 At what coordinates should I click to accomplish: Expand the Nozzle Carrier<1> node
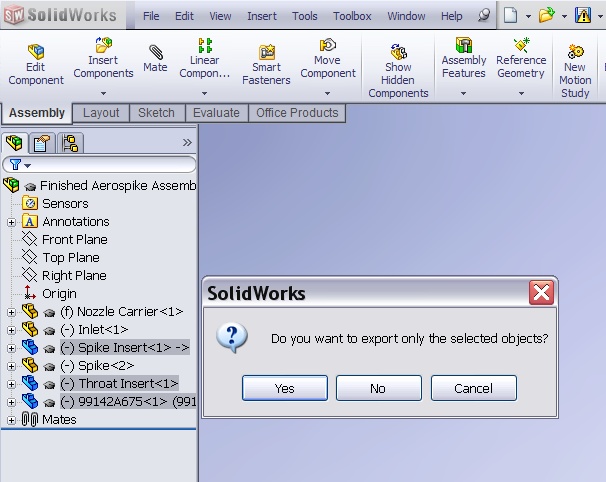[x=11, y=312]
